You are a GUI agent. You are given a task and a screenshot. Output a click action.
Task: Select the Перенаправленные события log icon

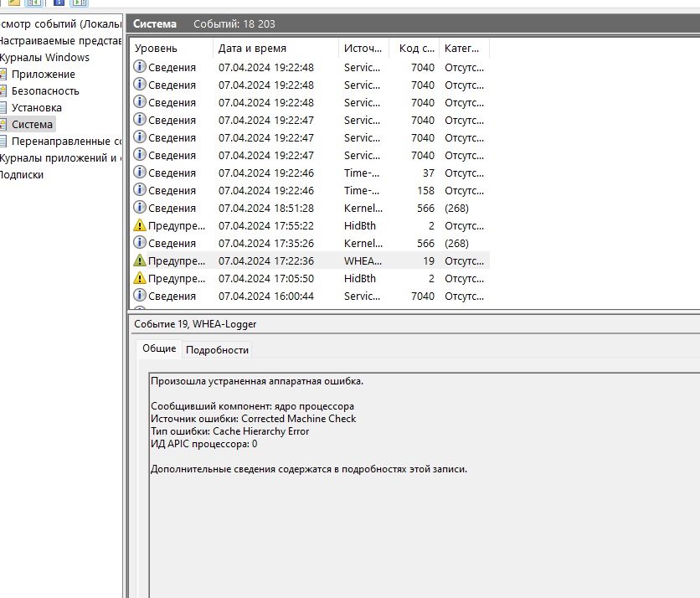[5, 140]
